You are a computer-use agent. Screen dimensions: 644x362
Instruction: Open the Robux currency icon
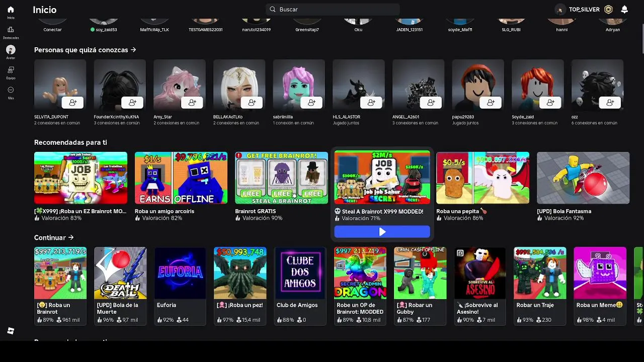coord(608,10)
